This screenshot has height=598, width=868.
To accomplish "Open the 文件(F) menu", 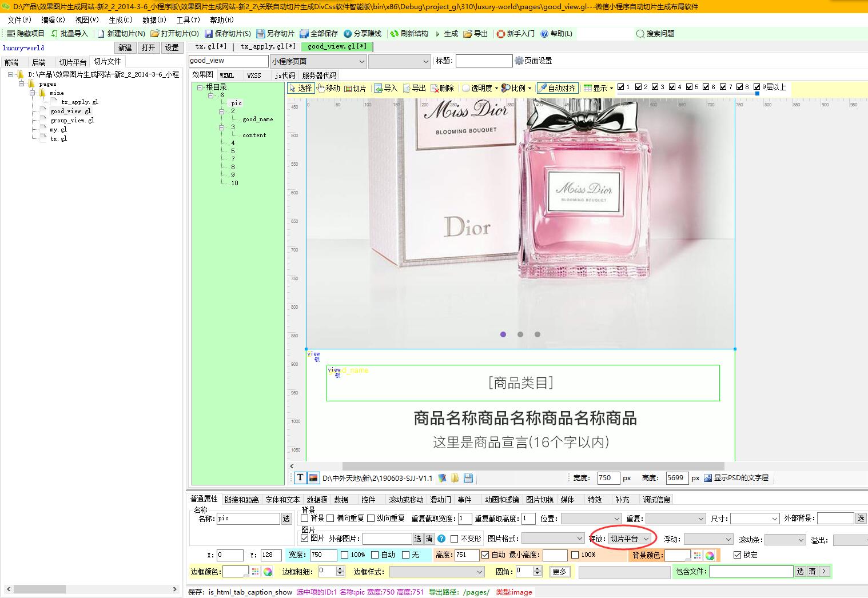I will tap(19, 19).
